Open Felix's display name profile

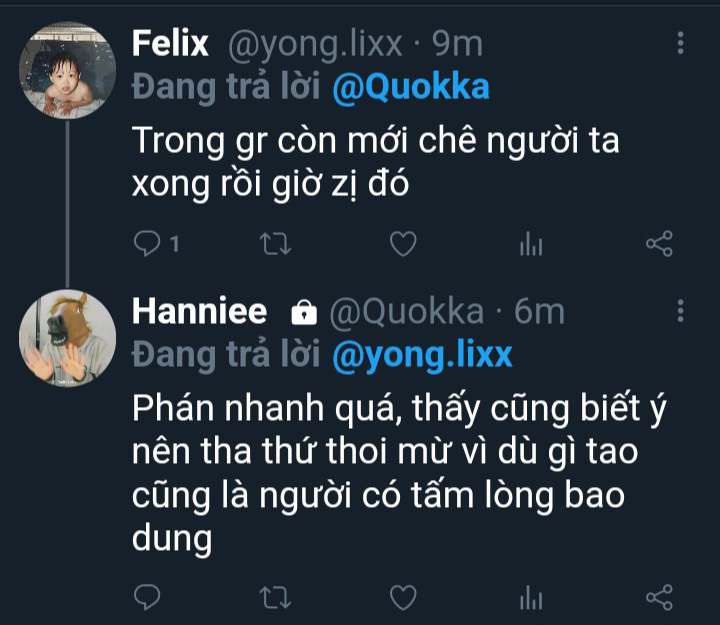(170, 43)
